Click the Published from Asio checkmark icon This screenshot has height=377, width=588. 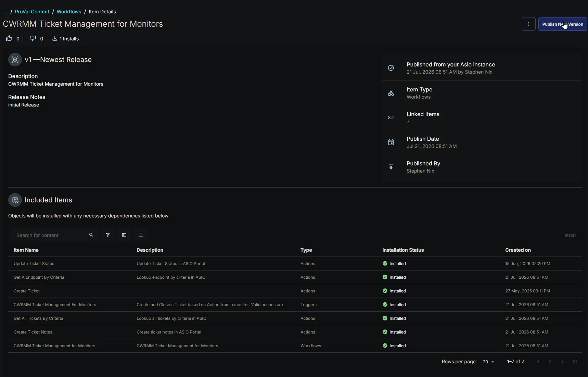click(391, 68)
